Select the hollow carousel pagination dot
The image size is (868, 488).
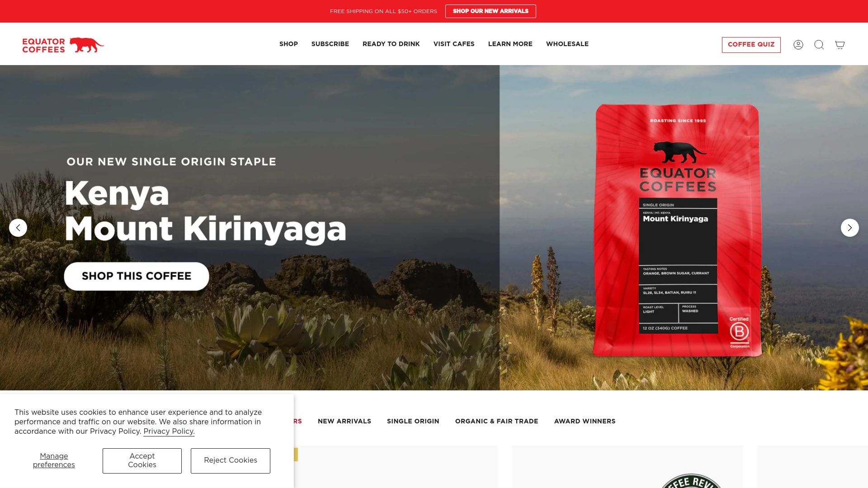(x=443, y=380)
